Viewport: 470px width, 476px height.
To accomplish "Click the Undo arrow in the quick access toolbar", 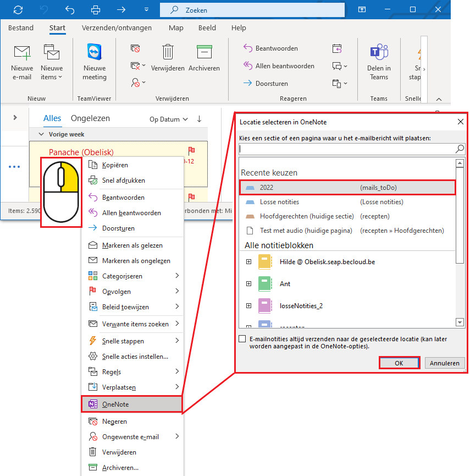I will click(70, 10).
